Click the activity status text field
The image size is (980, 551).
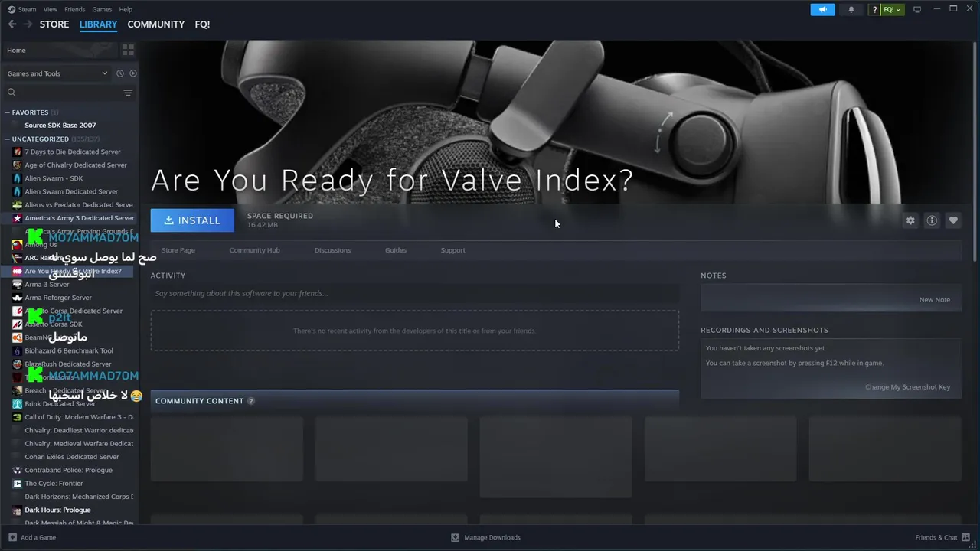point(414,293)
